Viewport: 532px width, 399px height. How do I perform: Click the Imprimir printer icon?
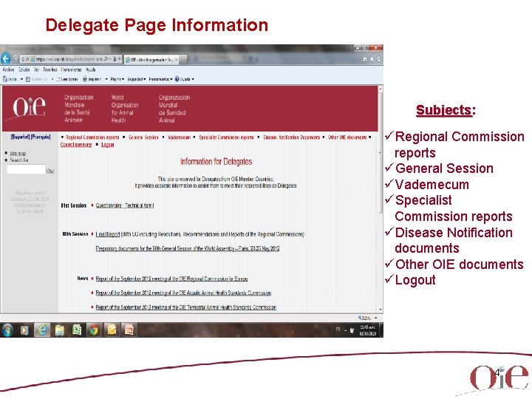pyautogui.click(x=85, y=79)
